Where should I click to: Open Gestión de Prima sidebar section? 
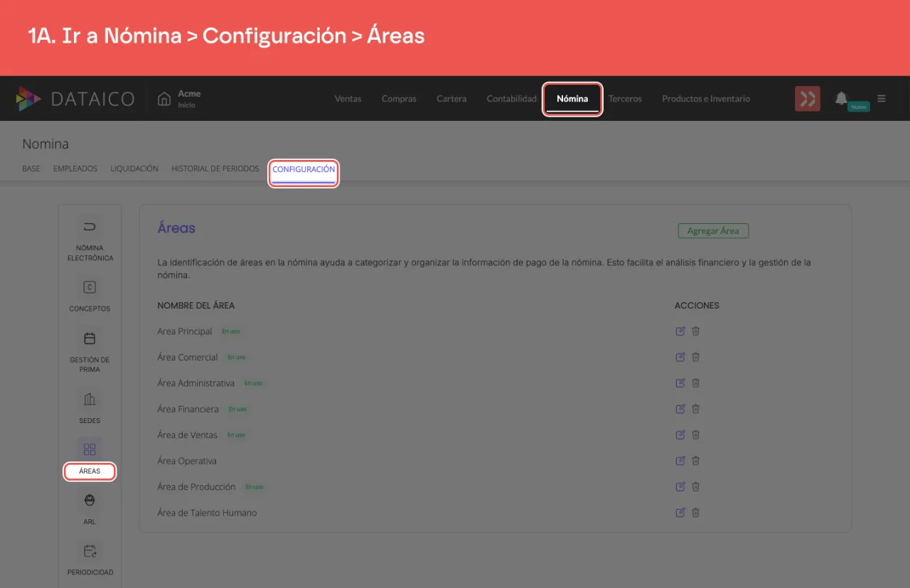click(90, 350)
